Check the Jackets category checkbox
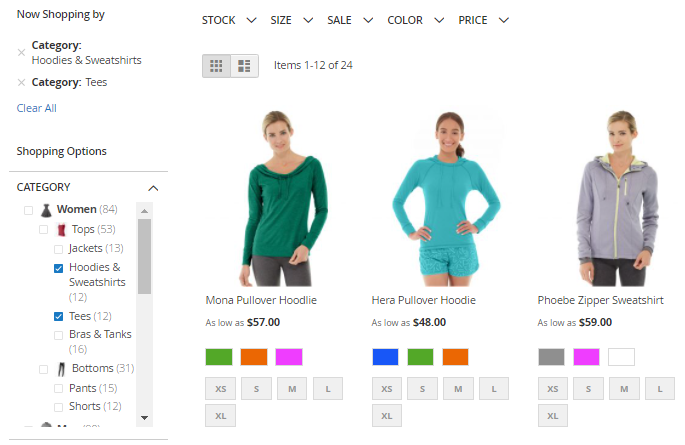Screen dimensions: 685x445 pyautogui.click(x=58, y=249)
